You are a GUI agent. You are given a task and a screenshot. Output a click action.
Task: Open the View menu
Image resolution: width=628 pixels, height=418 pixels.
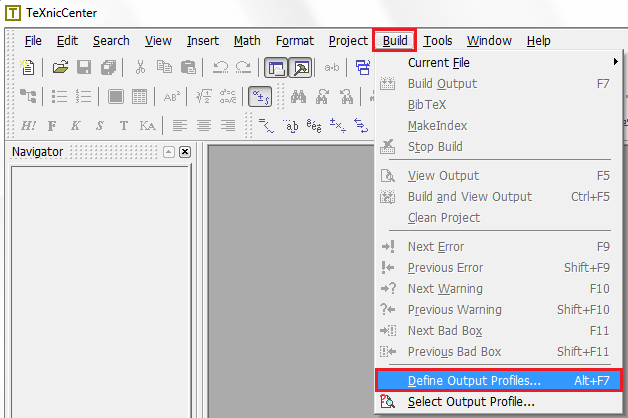[158, 41]
